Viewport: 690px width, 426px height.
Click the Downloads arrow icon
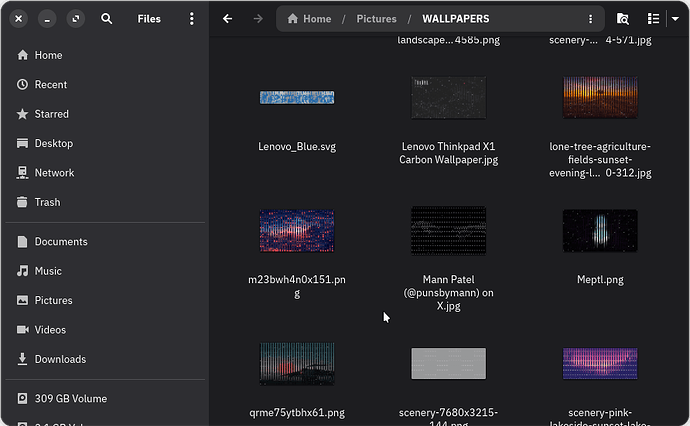[22, 359]
